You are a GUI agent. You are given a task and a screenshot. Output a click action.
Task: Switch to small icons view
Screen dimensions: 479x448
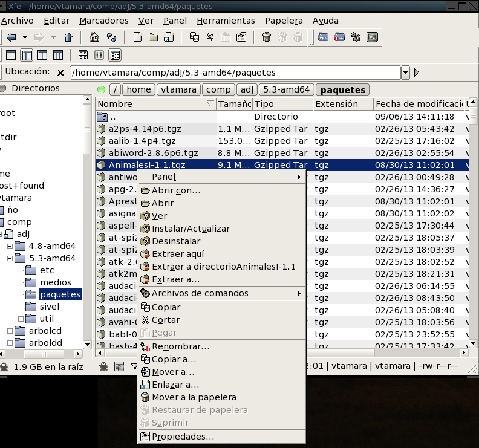pos(99,55)
